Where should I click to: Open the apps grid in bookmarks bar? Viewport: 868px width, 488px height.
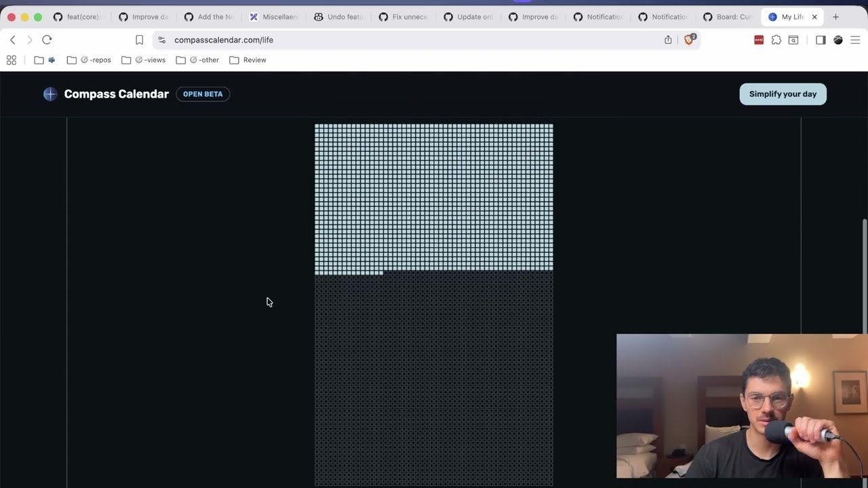tap(12, 60)
